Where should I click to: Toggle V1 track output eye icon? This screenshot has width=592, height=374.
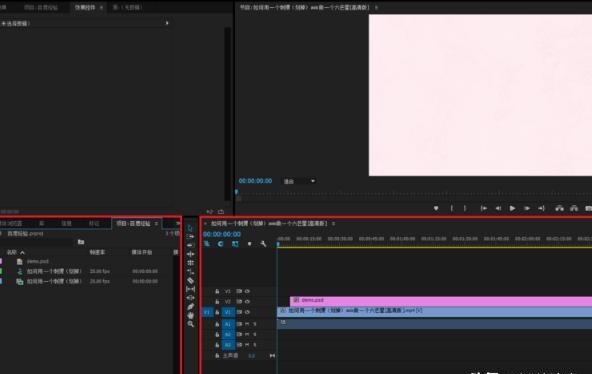click(x=247, y=312)
